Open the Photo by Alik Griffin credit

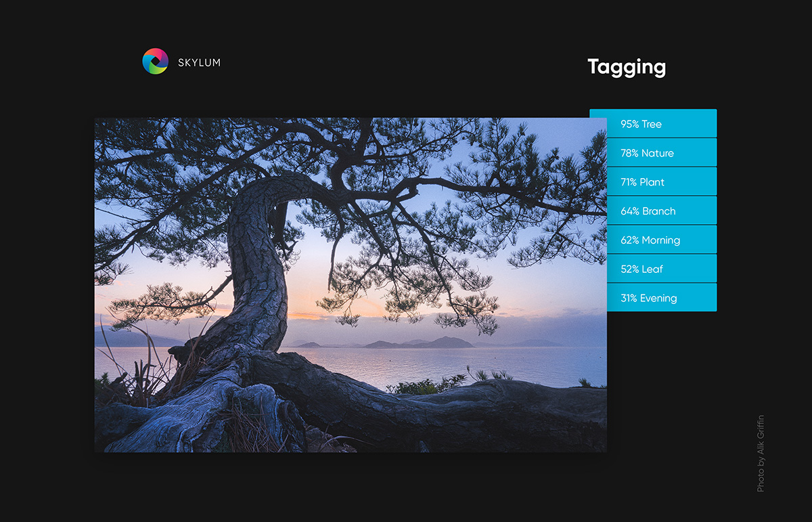tap(761, 453)
